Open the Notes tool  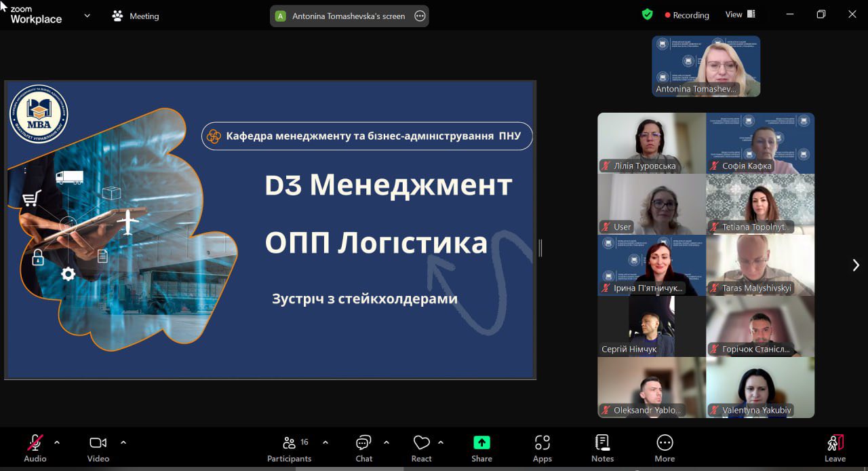pyautogui.click(x=602, y=448)
